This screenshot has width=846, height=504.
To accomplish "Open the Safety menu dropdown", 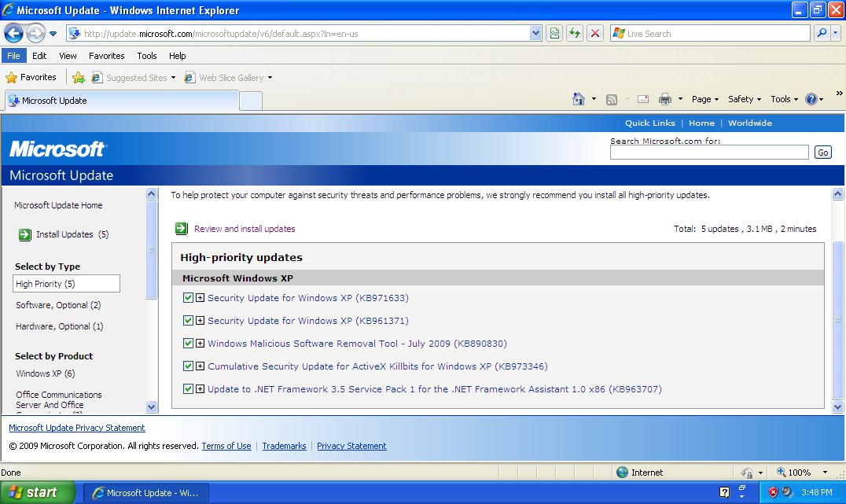I will pyautogui.click(x=745, y=99).
